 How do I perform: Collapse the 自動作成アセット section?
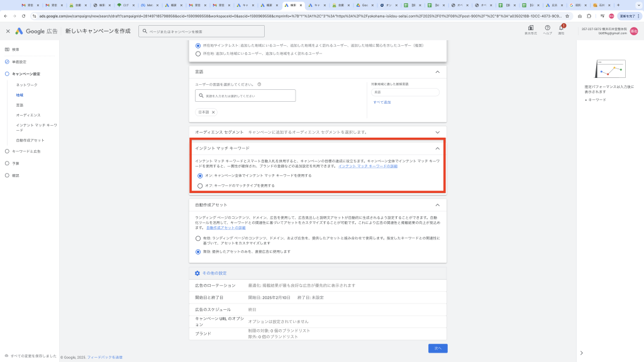[438, 205]
